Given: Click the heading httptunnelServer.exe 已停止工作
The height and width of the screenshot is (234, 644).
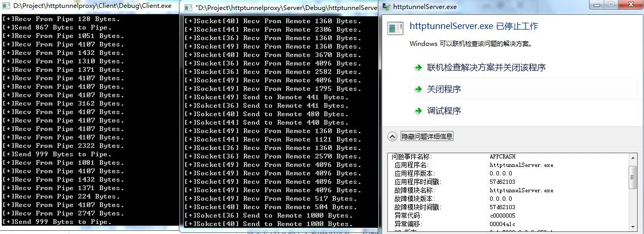Looking at the screenshot, I should (x=474, y=26).
